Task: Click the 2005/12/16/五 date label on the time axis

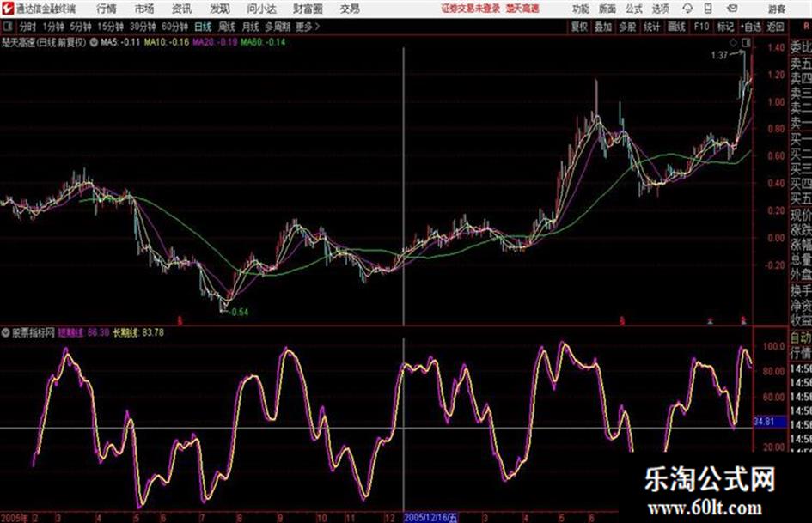Action: click(x=430, y=517)
